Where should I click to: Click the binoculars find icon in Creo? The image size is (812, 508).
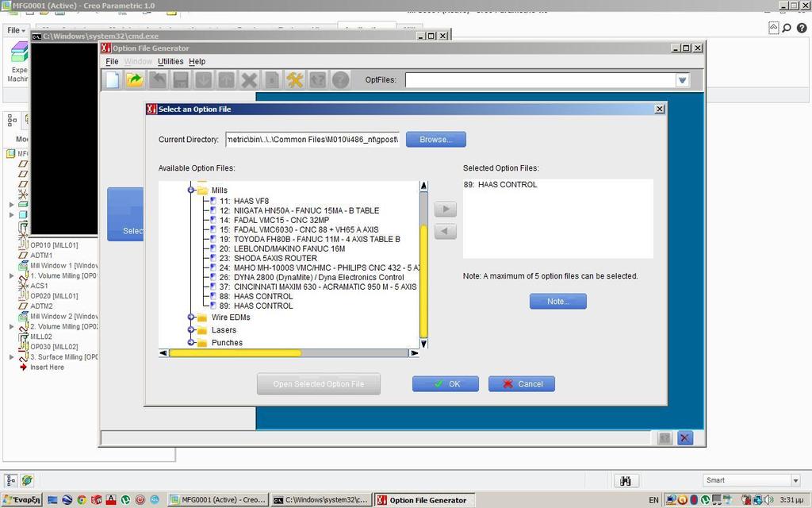click(626, 480)
